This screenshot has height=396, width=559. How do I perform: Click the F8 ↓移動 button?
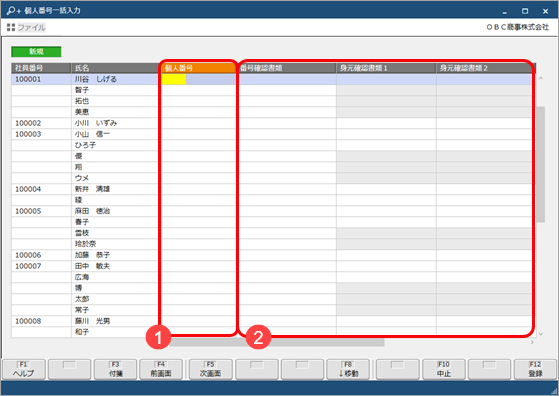348,369
